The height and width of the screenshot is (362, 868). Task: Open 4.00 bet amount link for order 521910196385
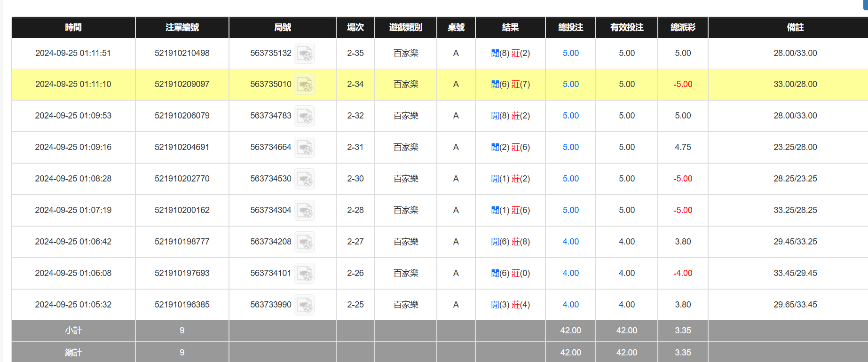coord(570,305)
